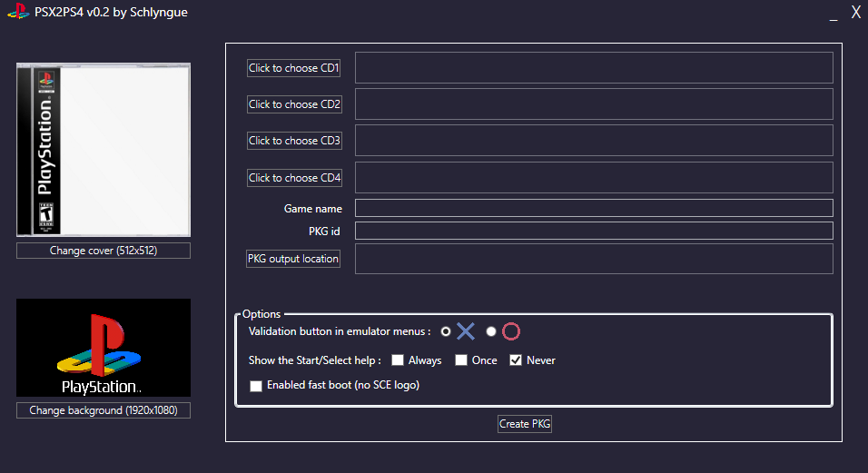The height and width of the screenshot is (473, 868).
Task: Check the Always Start/Select help box
Action: [x=398, y=360]
